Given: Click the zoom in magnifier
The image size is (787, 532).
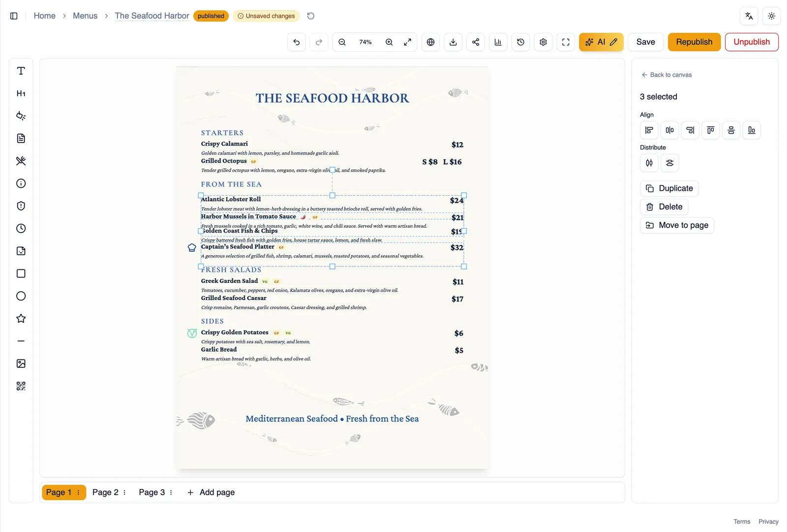Looking at the screenshot, I should 389,42.
